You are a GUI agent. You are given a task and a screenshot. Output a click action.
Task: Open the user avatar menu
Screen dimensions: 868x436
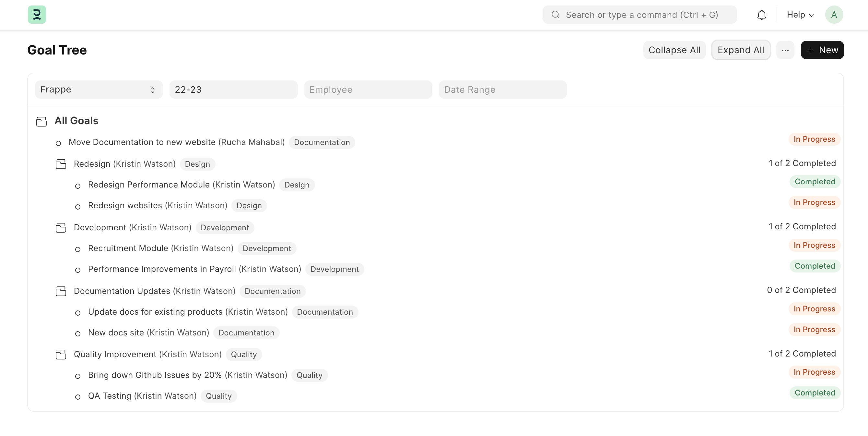[x=834, y=15]
